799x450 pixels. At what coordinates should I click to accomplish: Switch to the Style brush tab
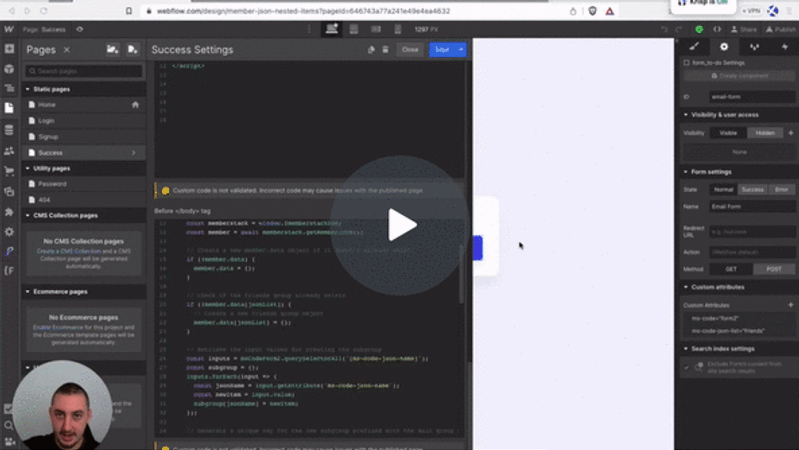coord(694,47)
